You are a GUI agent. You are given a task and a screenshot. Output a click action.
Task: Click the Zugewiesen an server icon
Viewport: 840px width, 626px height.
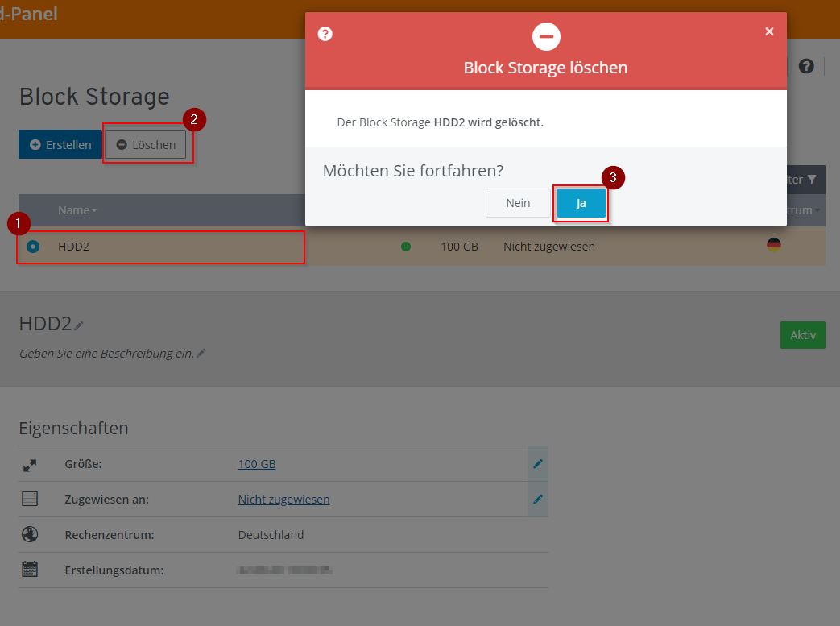click(x=30, y=499)
